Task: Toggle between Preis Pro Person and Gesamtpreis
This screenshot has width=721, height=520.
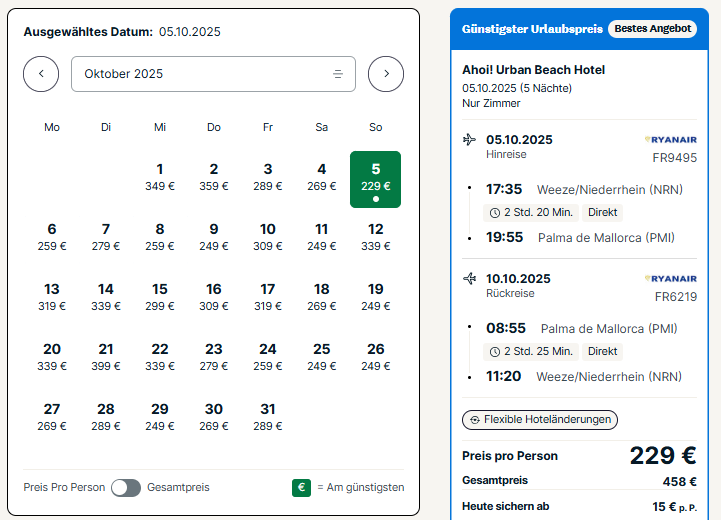Action: point(126,488)
